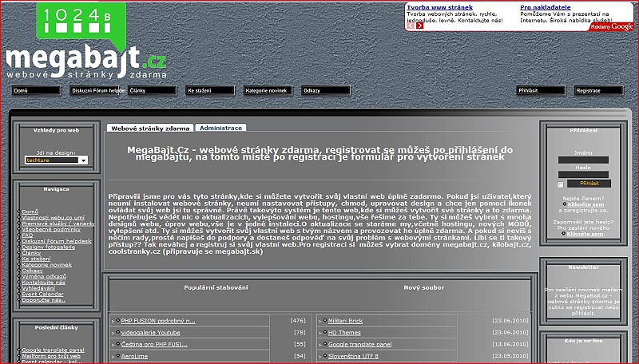Open Kategorie novinek sidebar link
This screenshot has height=364, width=639.
47,265
